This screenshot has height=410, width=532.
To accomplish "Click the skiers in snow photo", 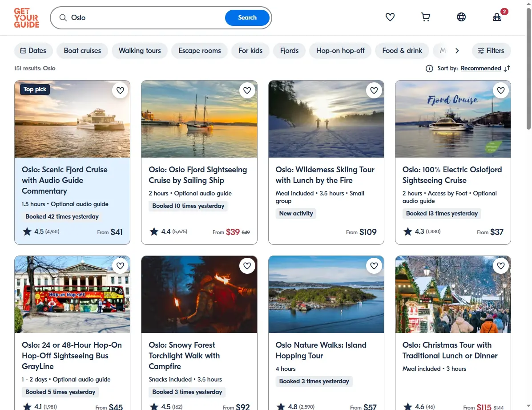I will pos(326,119).
